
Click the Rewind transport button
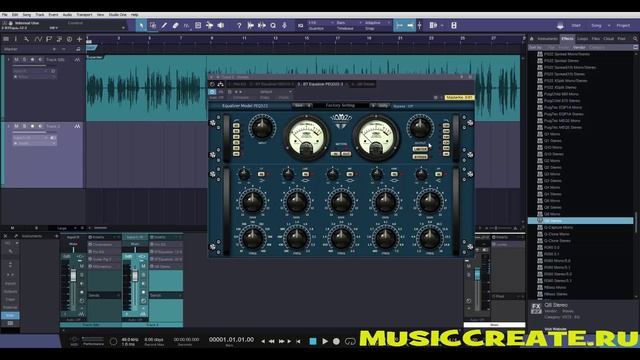[271, 341]
